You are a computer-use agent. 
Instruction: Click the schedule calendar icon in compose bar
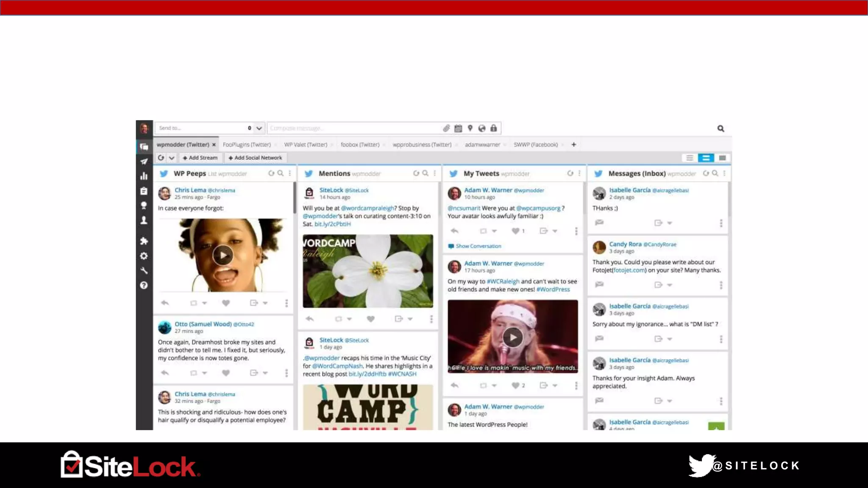point(458,128)
